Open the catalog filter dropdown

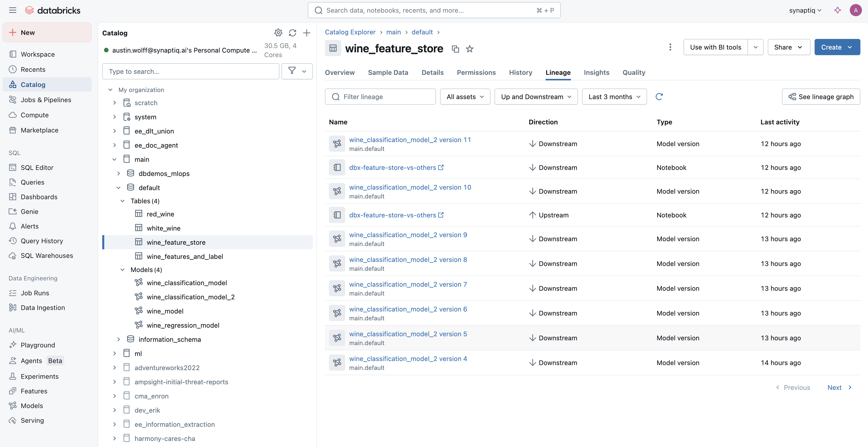(x=297, y=71)
